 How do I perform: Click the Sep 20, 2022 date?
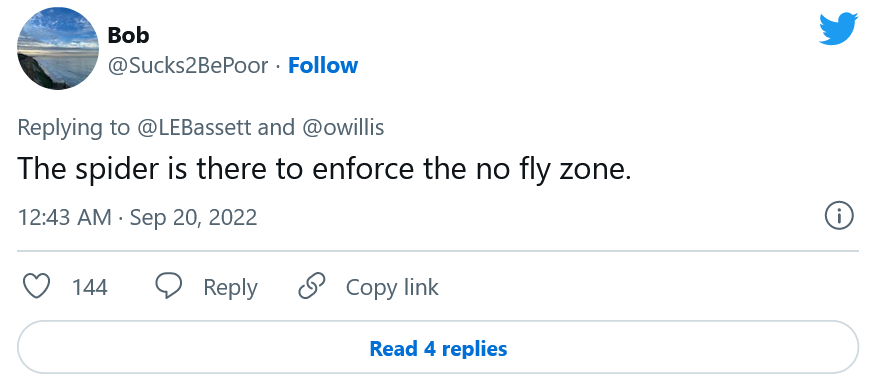[x=193, y=217]
